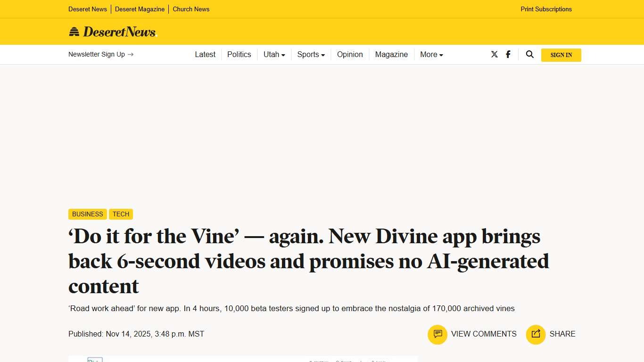Open the X (Twitter) social icon

click(494, 54)
